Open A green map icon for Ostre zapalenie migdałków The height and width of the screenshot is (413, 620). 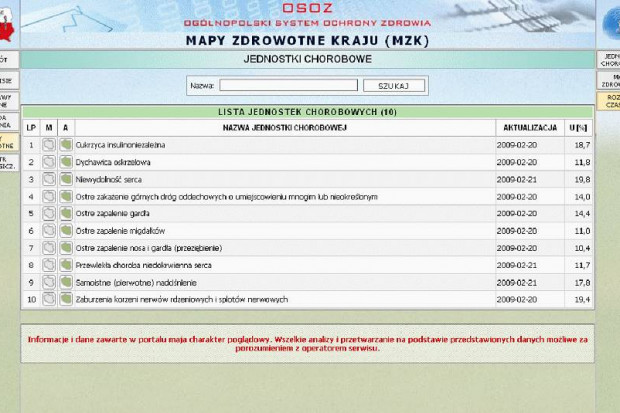(x=66, y=231)
